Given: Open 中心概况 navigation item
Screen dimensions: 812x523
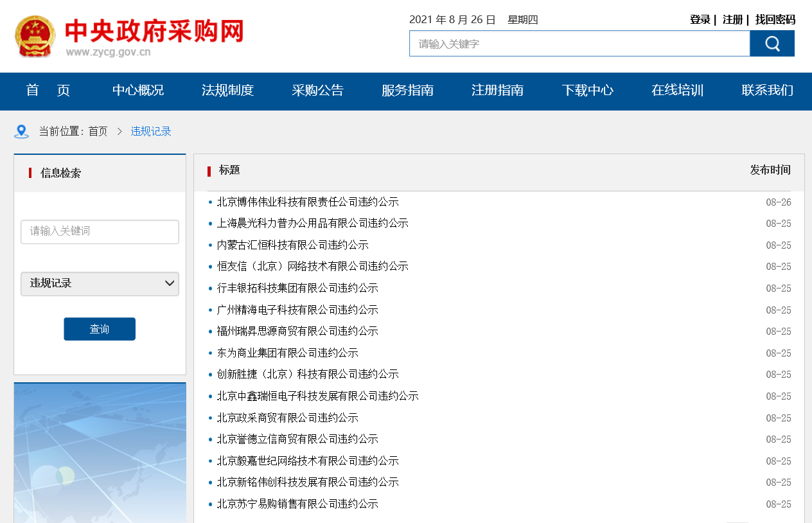Looking at the screenshot, I should coord(138,91).
